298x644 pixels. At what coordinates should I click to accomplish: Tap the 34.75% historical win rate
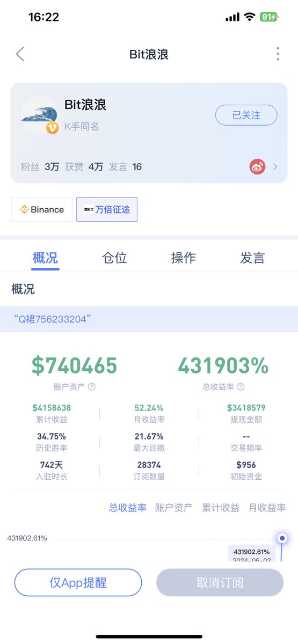pyautogui.click(x=52, y=436)
